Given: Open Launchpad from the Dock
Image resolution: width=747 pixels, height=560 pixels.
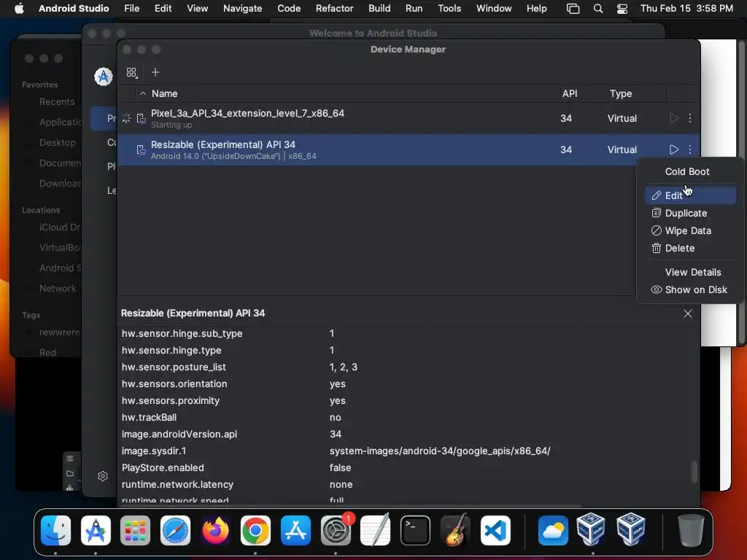Looking at the screenshot, I should (x=135, y=530).
